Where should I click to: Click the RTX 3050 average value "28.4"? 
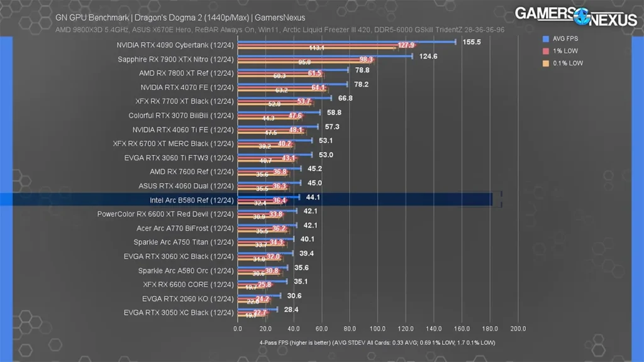tap(291, 310)
